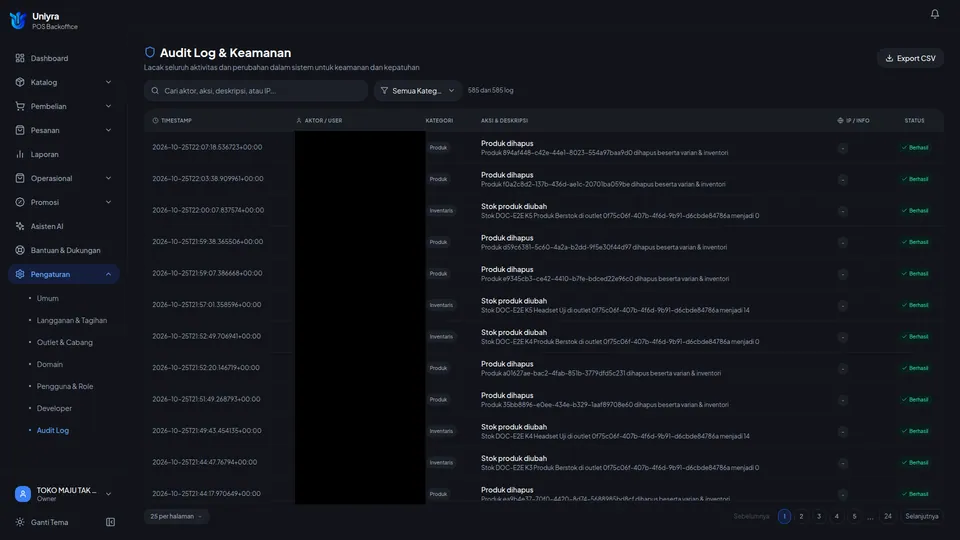
Task: Jump to pagination page 24
Action: coord(888,516)
